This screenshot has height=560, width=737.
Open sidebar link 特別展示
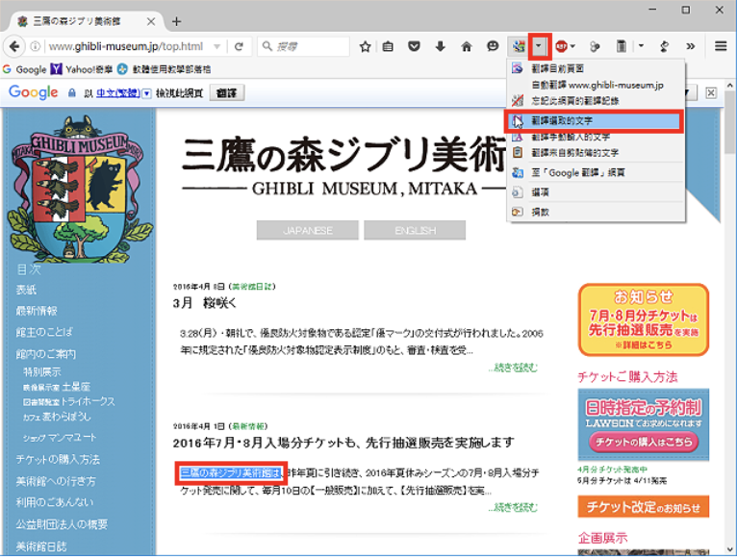click(41, 372)
